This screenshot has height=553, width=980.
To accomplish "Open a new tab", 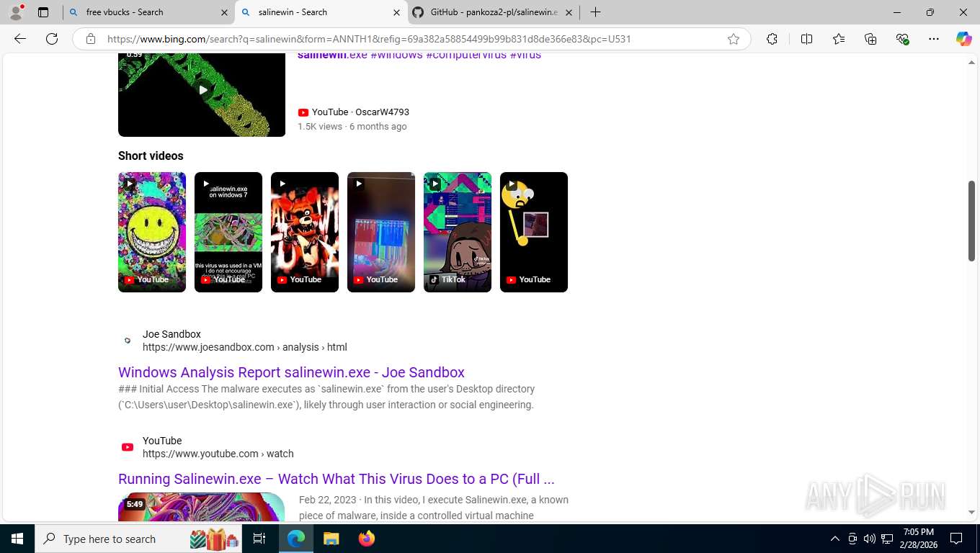I will point(595,12).
